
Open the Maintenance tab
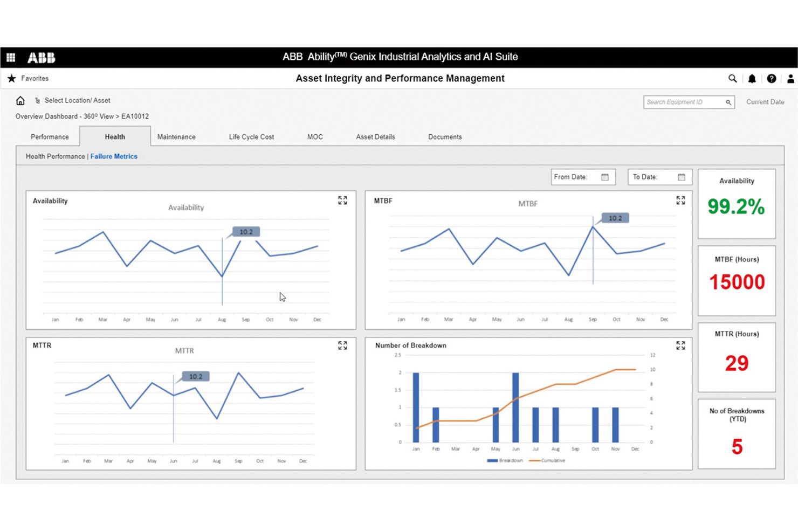[x=176, y=137]
